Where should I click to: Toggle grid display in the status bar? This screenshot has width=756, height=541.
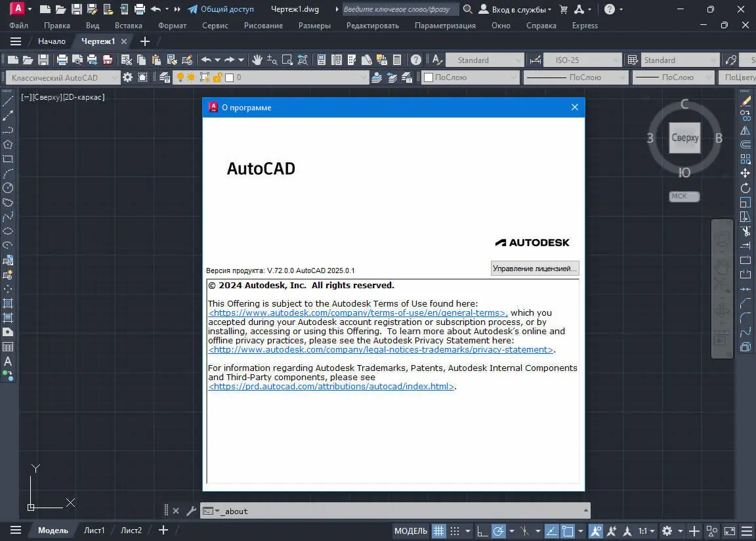pos(438,531)
